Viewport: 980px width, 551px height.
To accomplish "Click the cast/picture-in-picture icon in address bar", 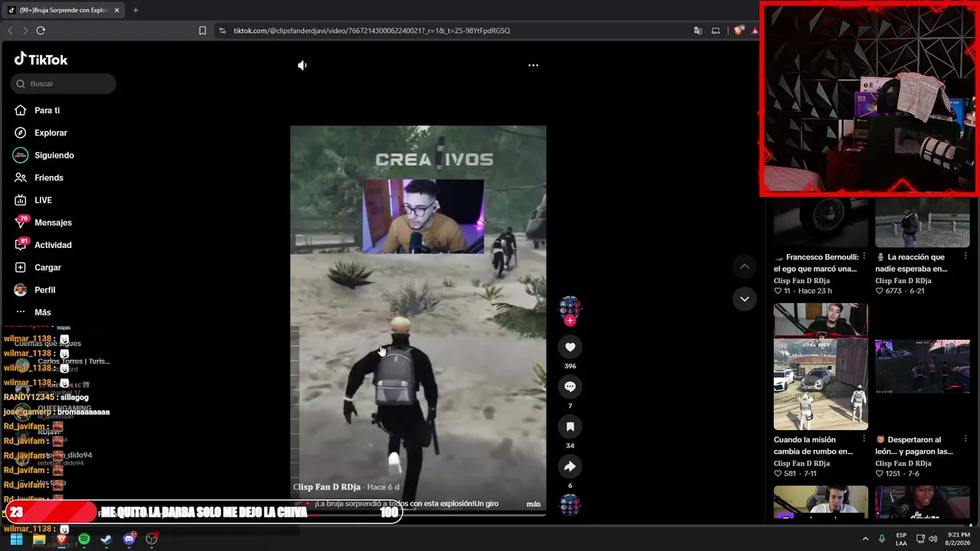I will [x=716, y=31].
